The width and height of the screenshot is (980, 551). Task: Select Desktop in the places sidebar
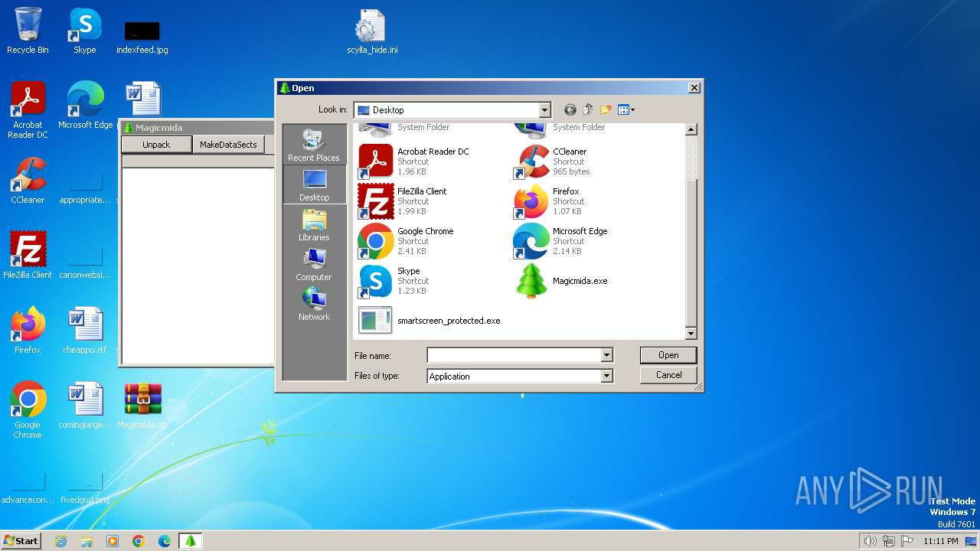pos(314,185)
